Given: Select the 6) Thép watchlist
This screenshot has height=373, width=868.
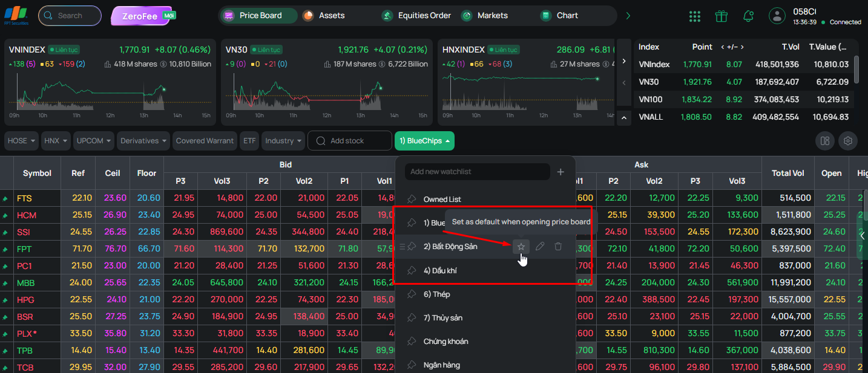Looking at the screenshot, I should click(x=436, y=294).
